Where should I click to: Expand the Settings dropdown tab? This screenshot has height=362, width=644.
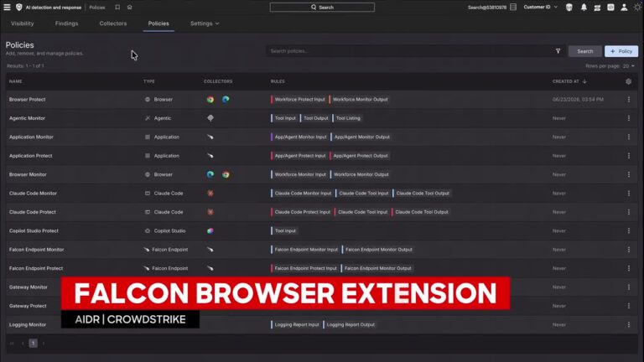(x=205, y=23)
